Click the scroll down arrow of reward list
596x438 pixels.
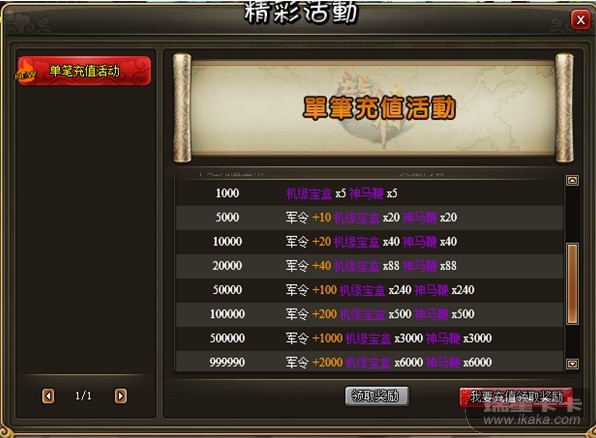(x=572, y=364)
